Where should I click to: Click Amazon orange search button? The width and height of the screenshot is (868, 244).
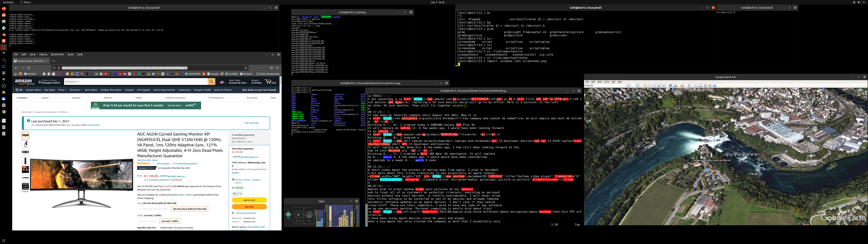click(211, 82)
